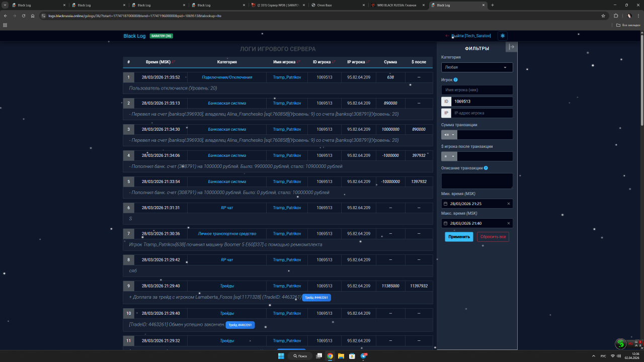Click the Имя игрока (ник) input field

(x=476, y=90)
